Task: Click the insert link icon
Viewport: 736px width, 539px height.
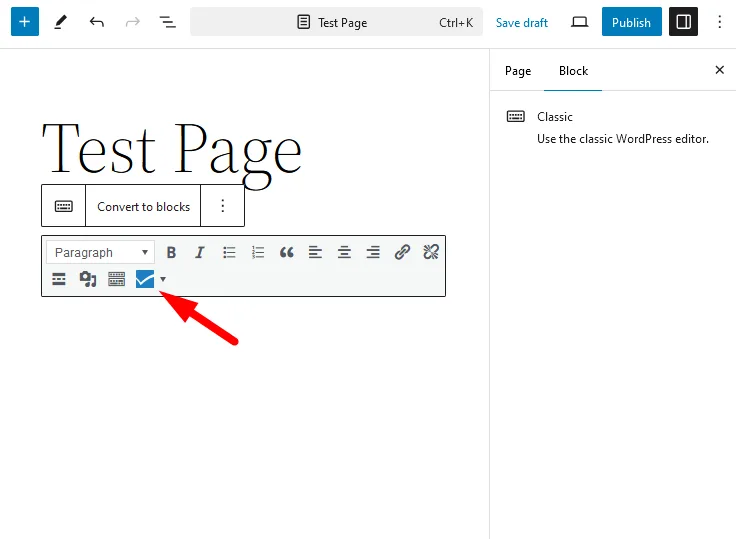Action: coord(402,253)
